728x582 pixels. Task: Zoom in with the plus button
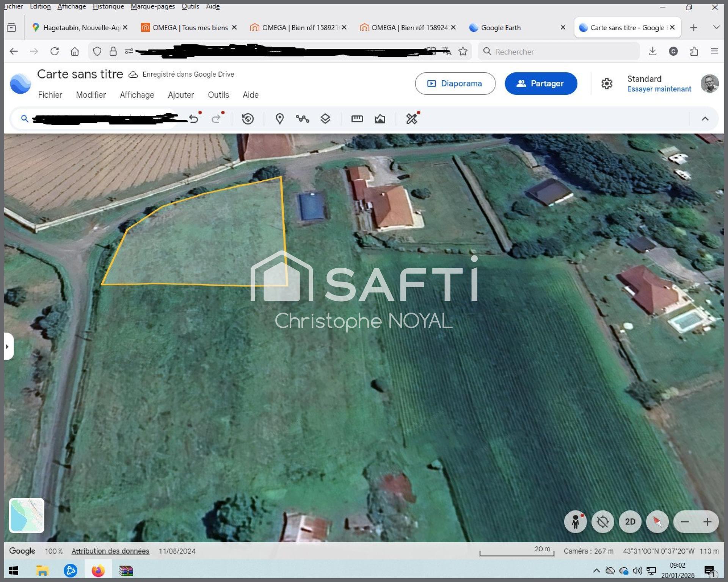click(707, 522)
